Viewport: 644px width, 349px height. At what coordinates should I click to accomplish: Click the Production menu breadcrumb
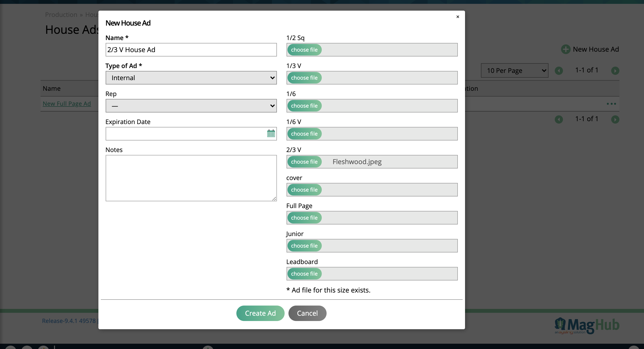pyautogui.click(x=61, y=15)
